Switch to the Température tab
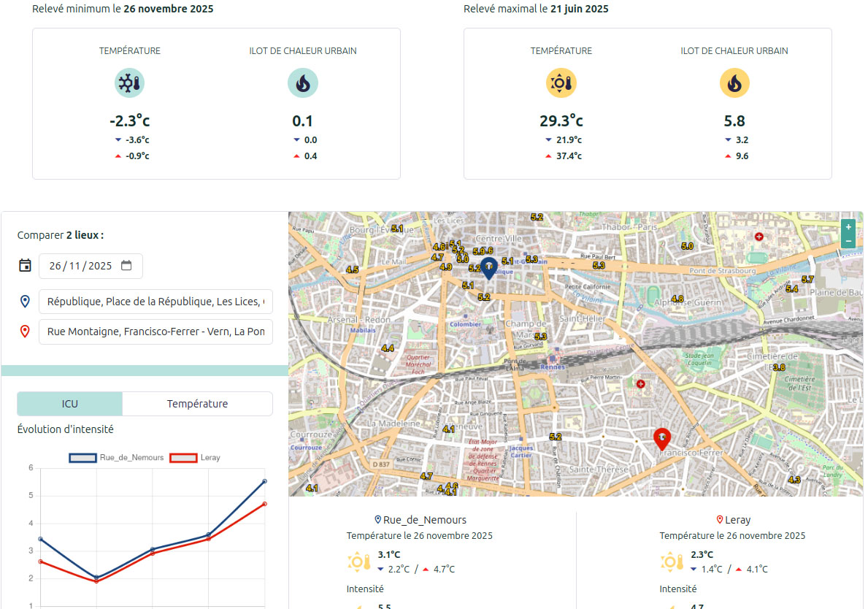This screenshot has height=609, width=868. tap(197, 404)
